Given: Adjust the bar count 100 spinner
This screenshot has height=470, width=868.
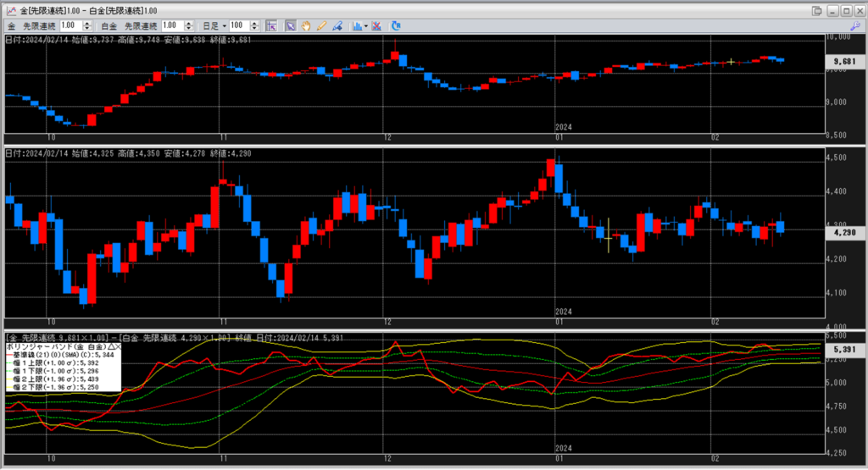Looking at the screenshot, I should pos(255,25).
